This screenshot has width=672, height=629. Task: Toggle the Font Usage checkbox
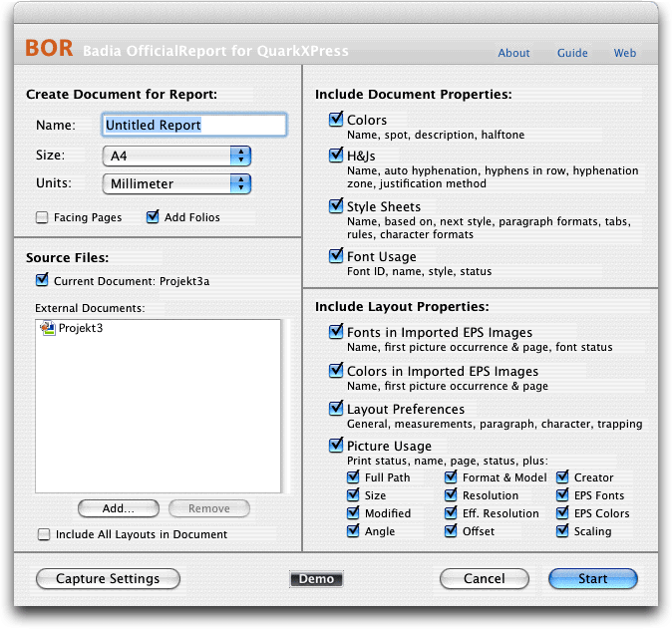336,256
